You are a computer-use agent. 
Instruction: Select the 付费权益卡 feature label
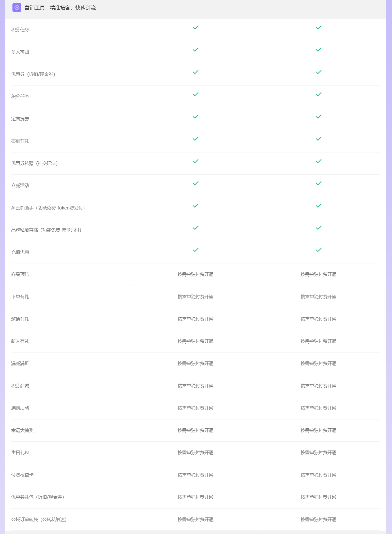pyautogui.click(x=22, y=475)
